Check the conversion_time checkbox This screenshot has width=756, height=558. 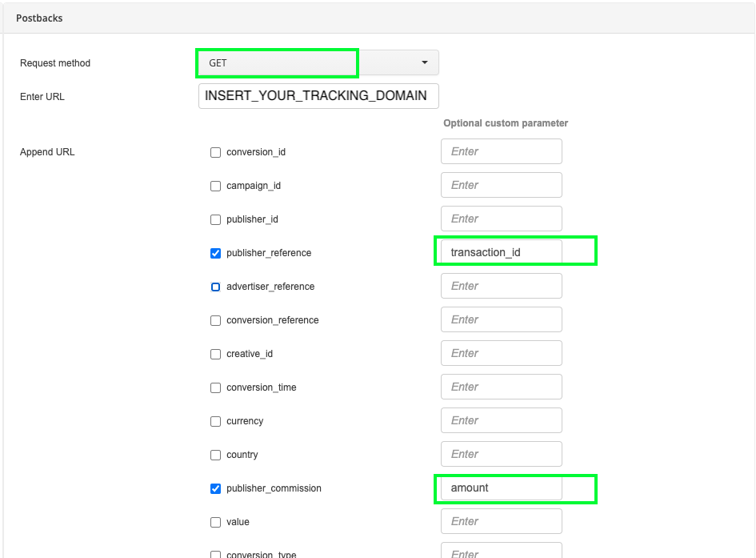215,387
